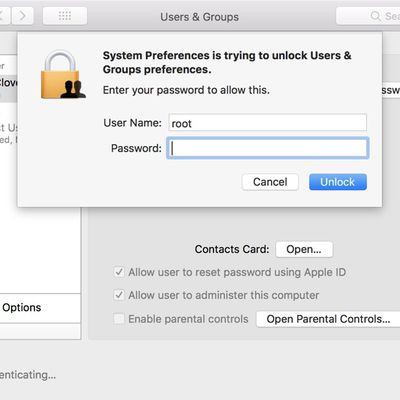Click the forward navigation arrow
This screenshot has height=400, width=400.
click(x=23, y=16)
